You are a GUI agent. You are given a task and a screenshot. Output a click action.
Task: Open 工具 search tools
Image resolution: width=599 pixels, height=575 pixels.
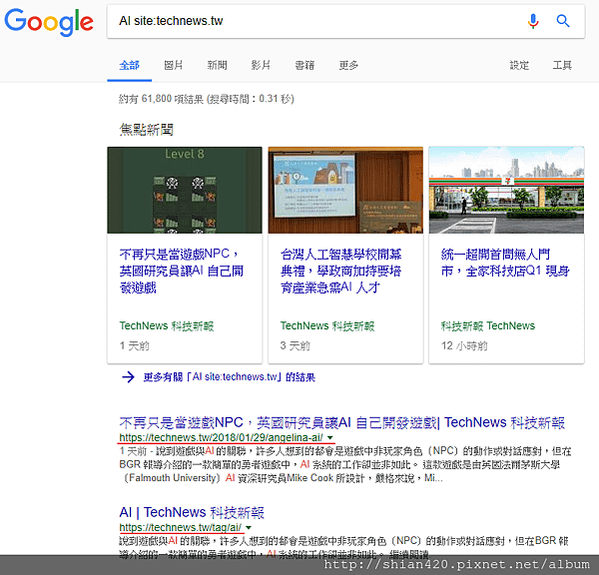[562, 65]
